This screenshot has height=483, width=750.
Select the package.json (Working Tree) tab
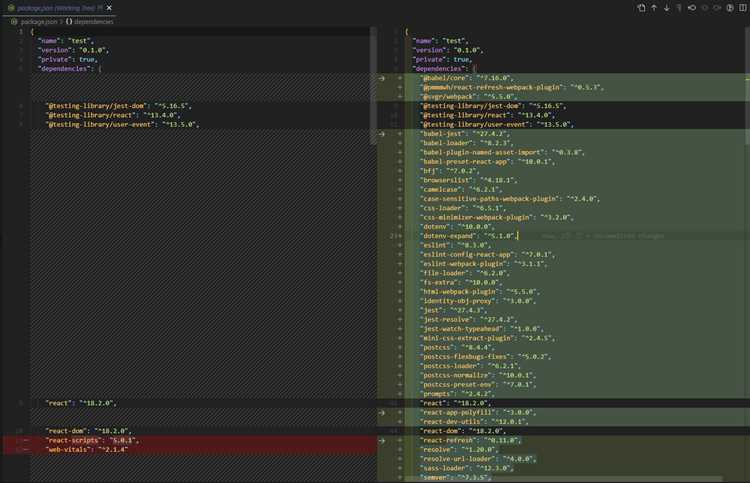59,8
